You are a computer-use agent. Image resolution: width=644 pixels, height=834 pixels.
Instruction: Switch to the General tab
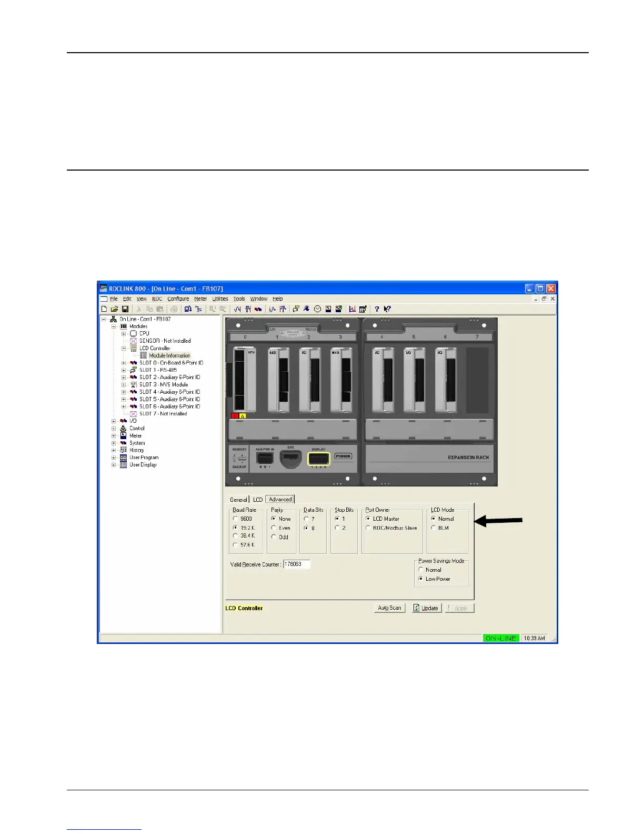point(238,500)
